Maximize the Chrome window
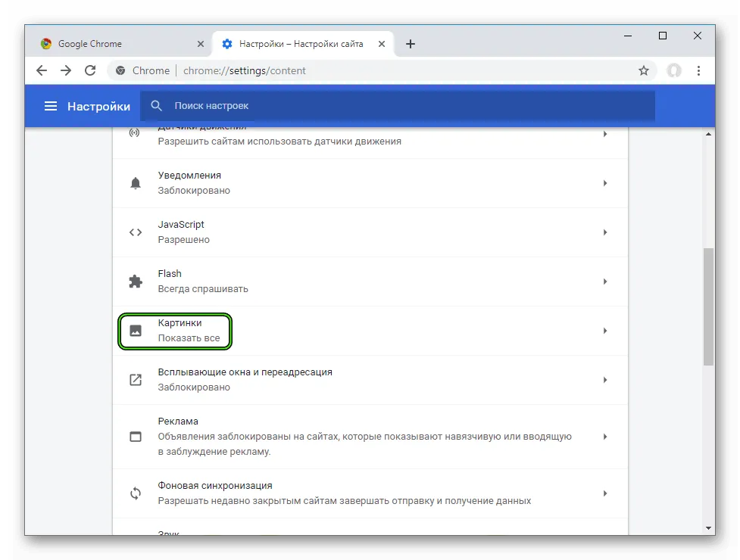Viewport: 740px width, 560px height. (663, 36)
